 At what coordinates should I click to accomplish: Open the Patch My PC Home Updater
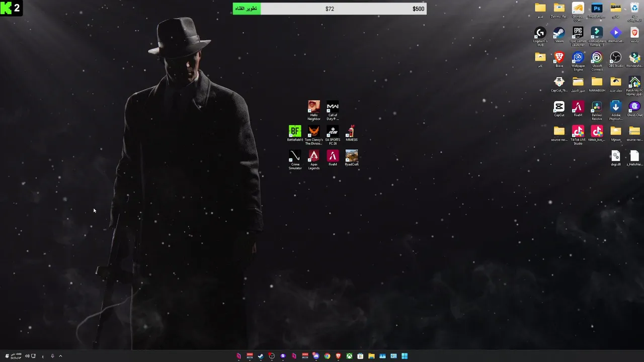click(x=634, y=86)
